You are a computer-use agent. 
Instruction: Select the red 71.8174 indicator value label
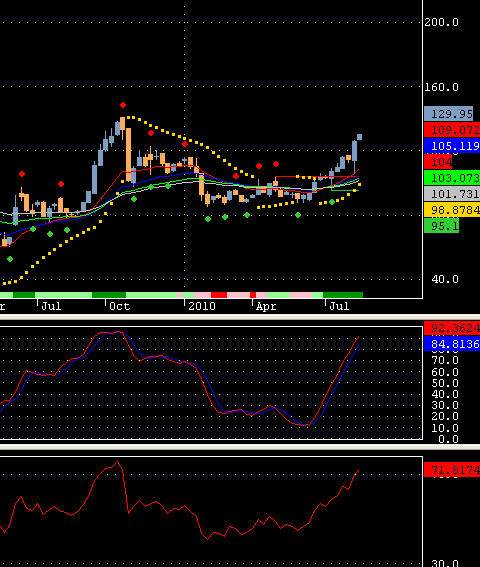(452, 470)
